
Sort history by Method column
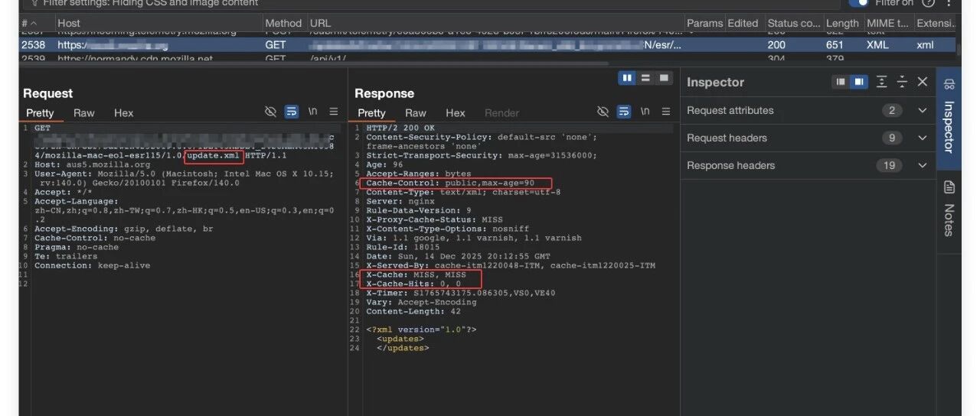pyautogui.click(x=283, y=23)
